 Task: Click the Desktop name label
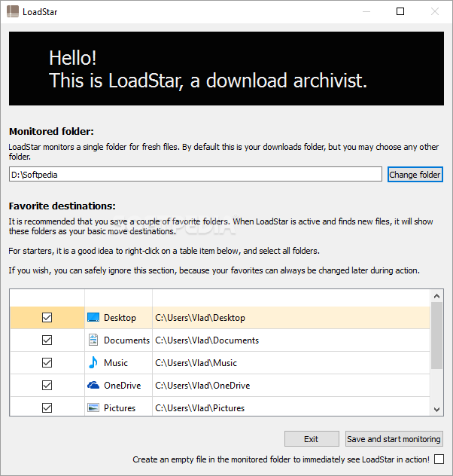click(x=120, y=318)
